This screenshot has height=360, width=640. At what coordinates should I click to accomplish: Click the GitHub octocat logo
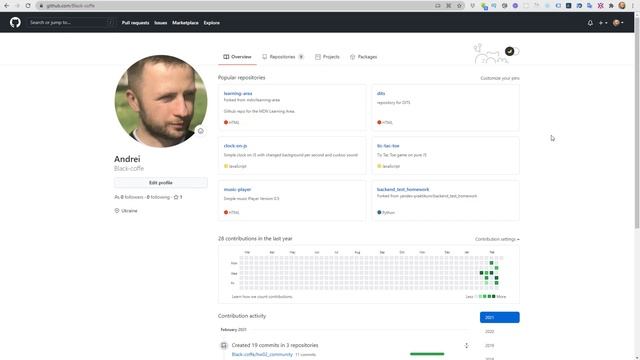coord(15,22)
